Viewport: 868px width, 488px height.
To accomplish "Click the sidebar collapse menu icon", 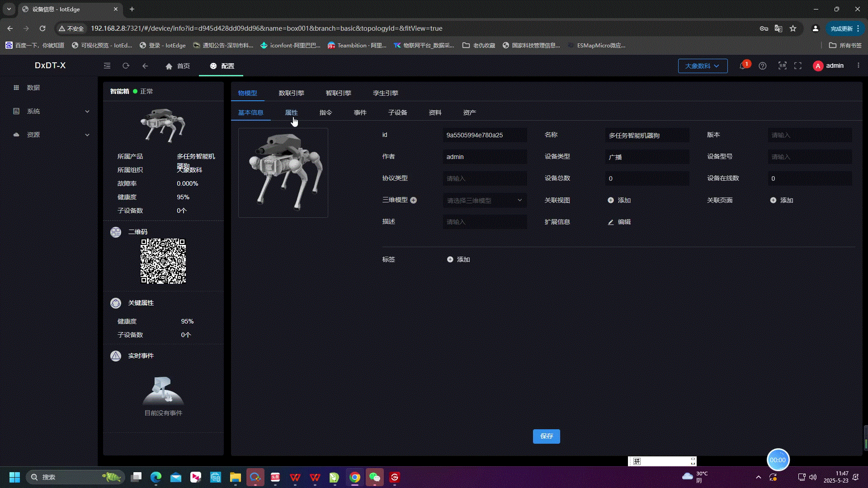I will [x=107, y=66].
